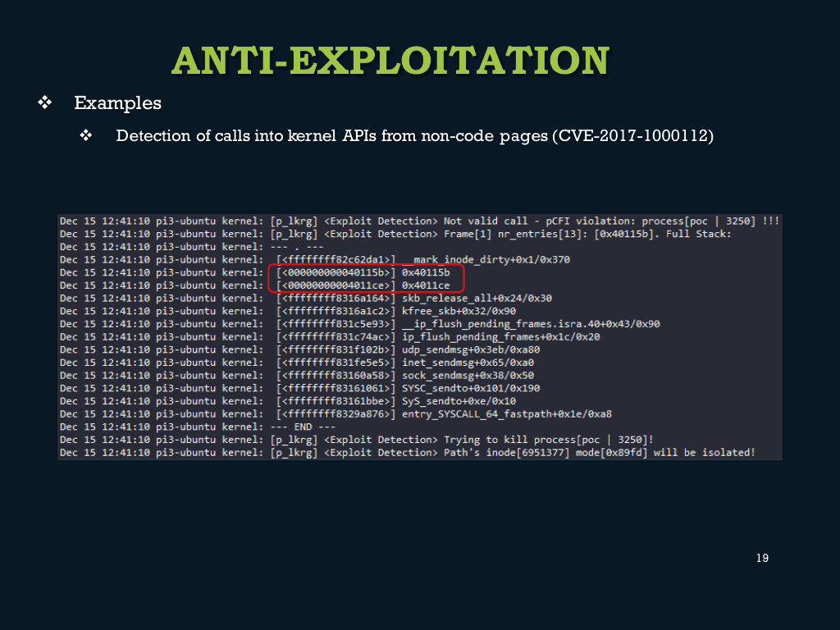Click the diamond bullet beside Examples
840x630 pixels.
(45, 103)
